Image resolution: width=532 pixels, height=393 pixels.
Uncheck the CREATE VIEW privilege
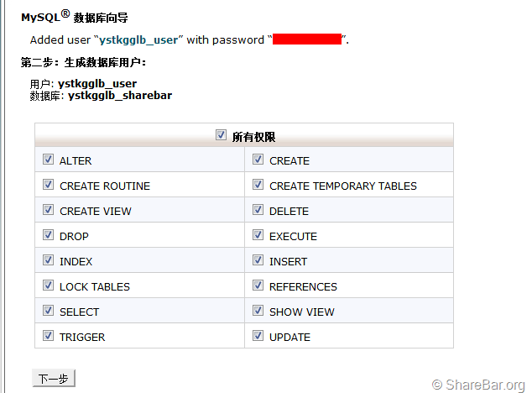[x=46, y=210]
